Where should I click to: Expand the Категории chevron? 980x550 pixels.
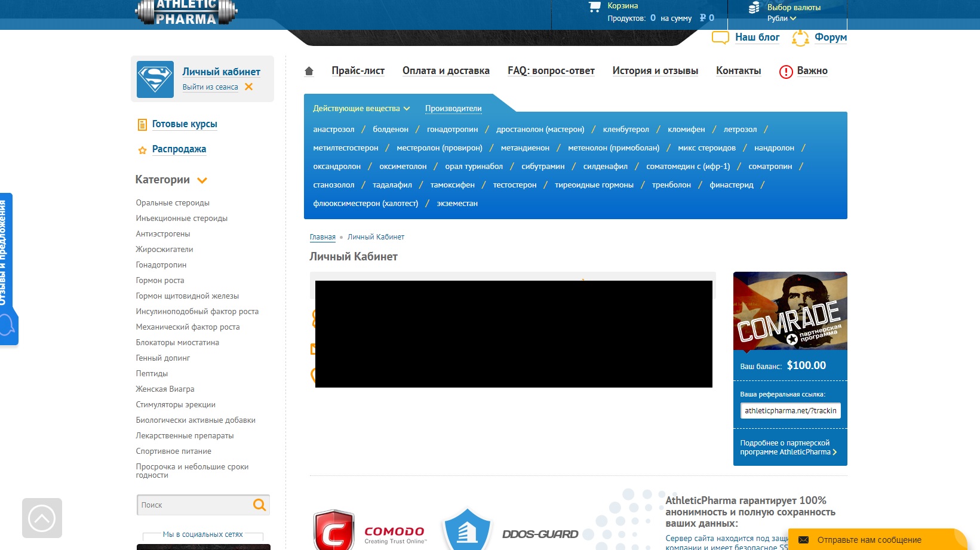tap(202, 180)
